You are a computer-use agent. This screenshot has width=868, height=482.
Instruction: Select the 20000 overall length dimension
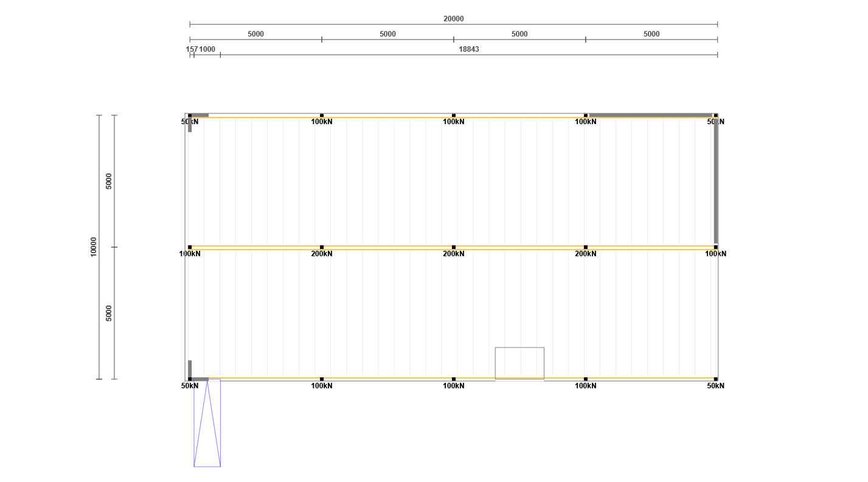pos(453,19)
